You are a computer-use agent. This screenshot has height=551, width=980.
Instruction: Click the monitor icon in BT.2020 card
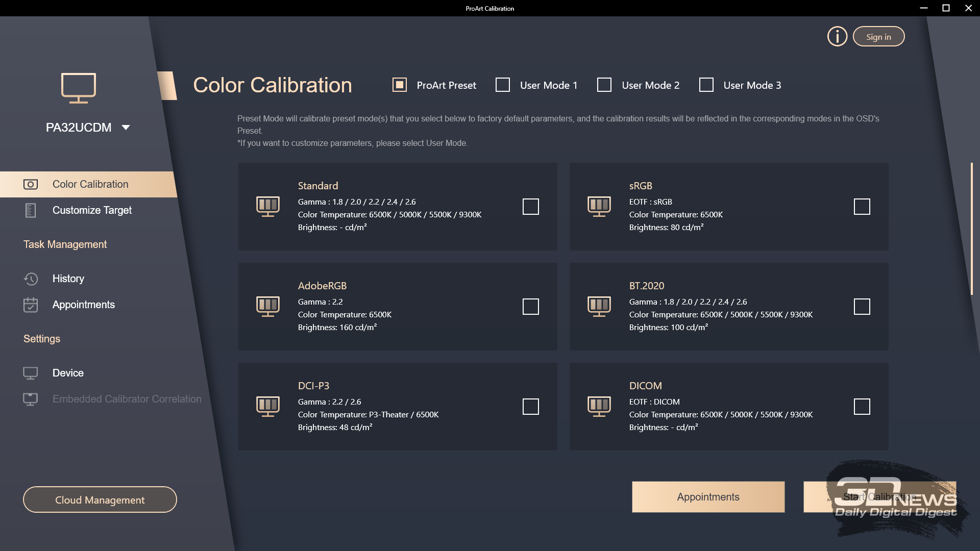[599, 307]
